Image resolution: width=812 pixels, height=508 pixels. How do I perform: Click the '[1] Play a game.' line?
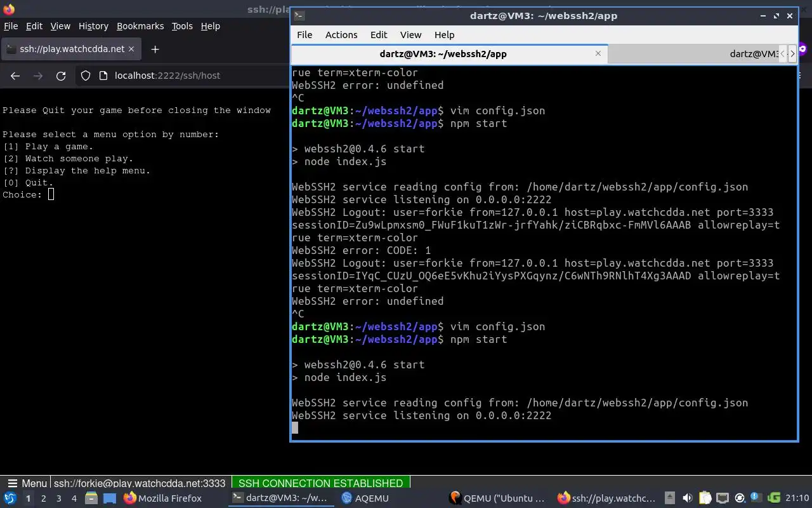click(x=48, y=147)
